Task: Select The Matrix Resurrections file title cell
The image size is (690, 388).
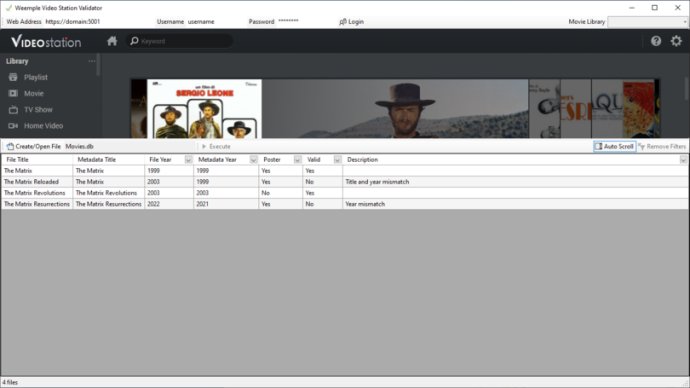Action: (x=37, y=204)
